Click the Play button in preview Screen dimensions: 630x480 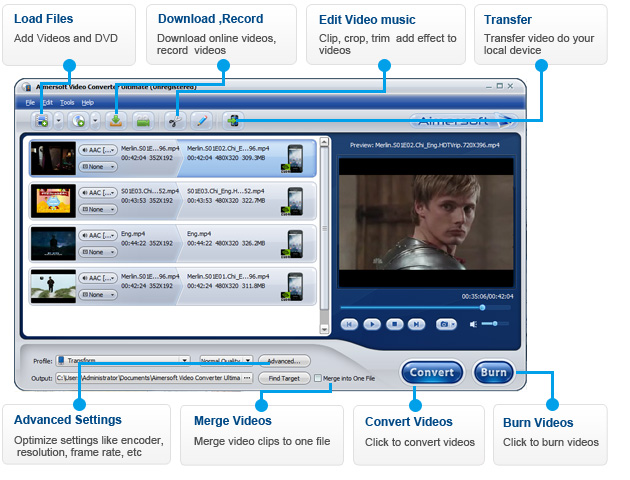tap(372, 324)
